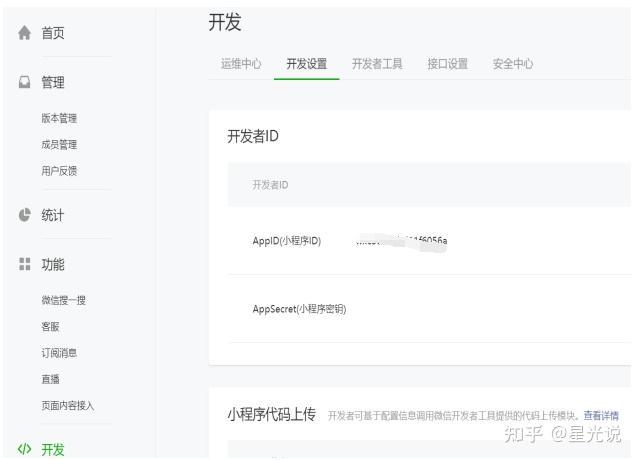
Task: Go to 首页 in the sidebar
Action: tap(53, 33)
